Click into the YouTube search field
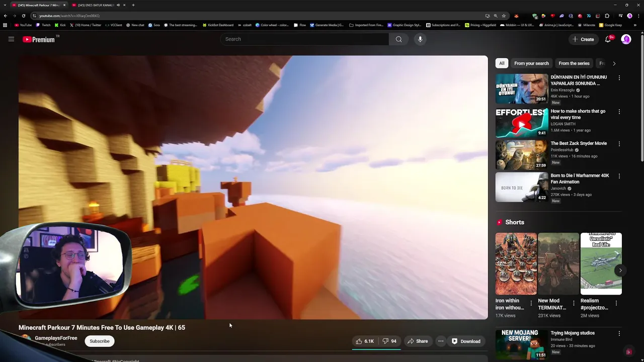The image size is (644, 362). [304, 39]
